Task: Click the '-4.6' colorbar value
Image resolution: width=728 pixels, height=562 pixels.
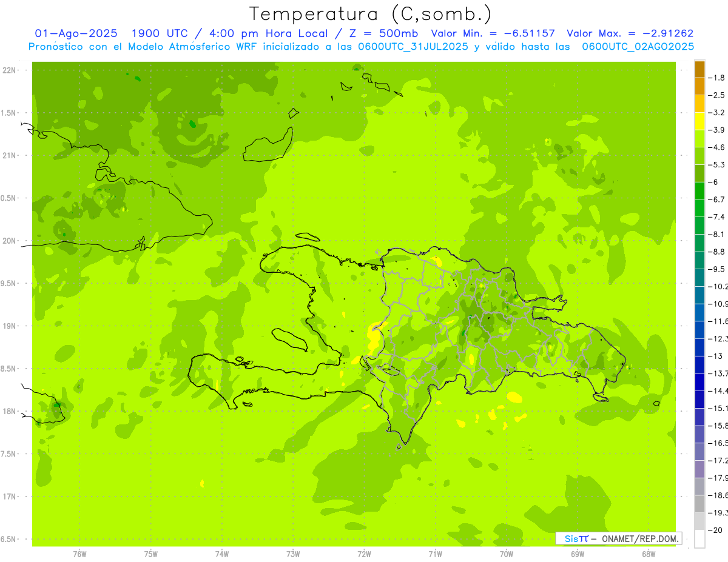Action: pyautogui.click(x=716, y=147)
